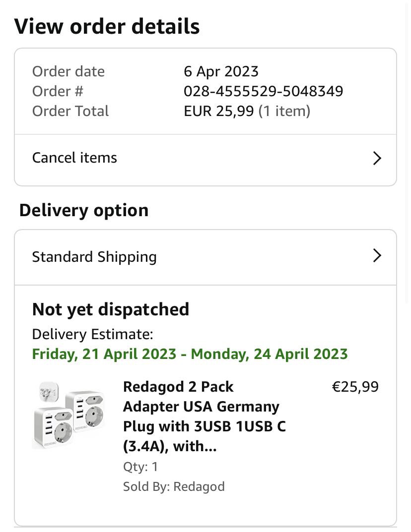Open the Redagod 2 Pack Adapter title
The image size is (411, 532).
click(205, 416)
